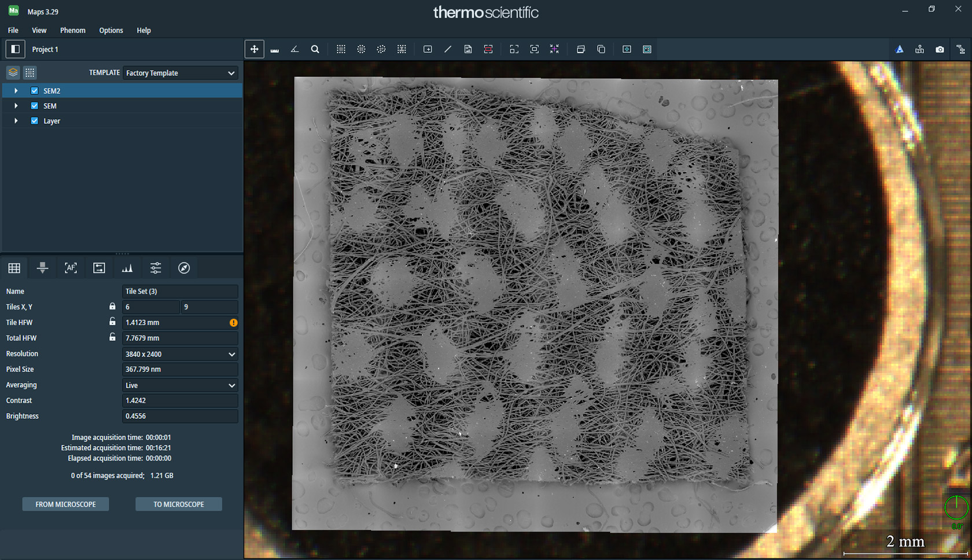Open the framed sliders settings tab
This screenshot has width=972, height=560.
pyautogui.click(x=99, y=268)
